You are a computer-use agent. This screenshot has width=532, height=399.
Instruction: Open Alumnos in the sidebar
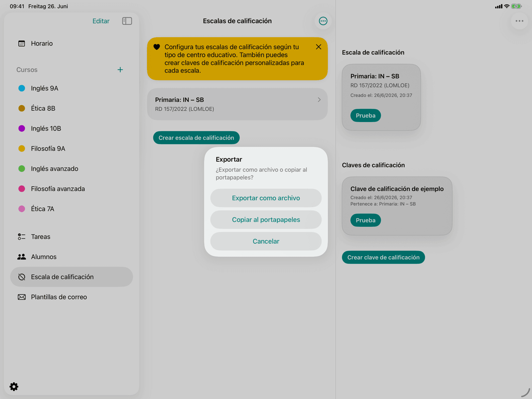click(x=71, y=257)
